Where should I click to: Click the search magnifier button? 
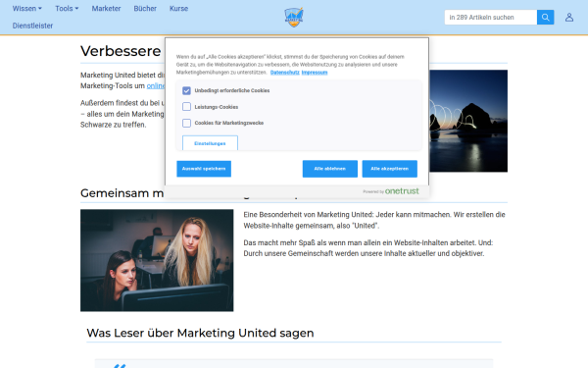point(545,18)
